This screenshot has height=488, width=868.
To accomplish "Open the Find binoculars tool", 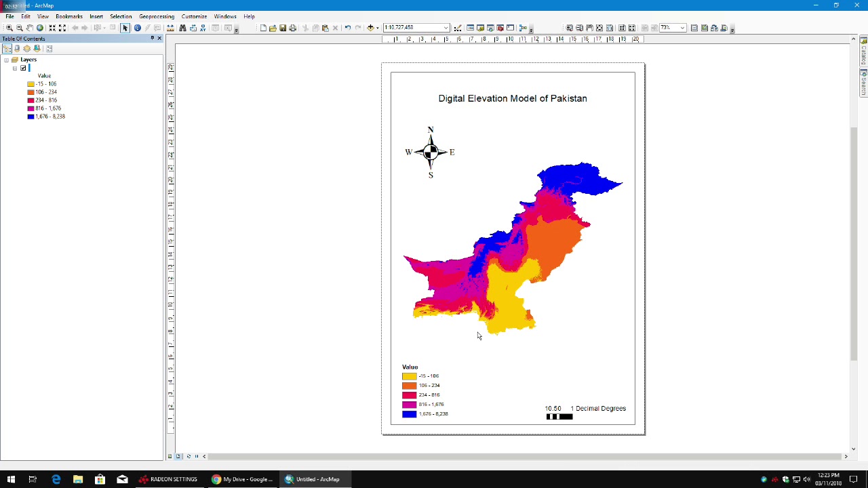I will click(182, 28).
